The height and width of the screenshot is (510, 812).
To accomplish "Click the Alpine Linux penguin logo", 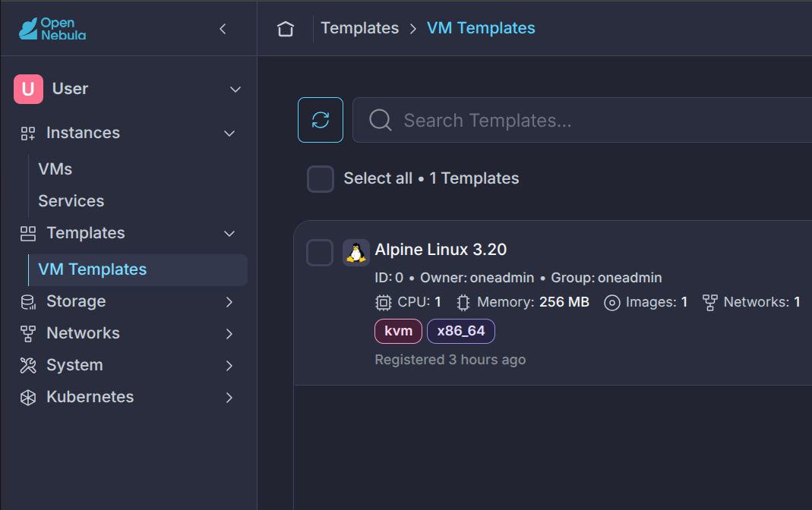I will (x=355, y=253).
